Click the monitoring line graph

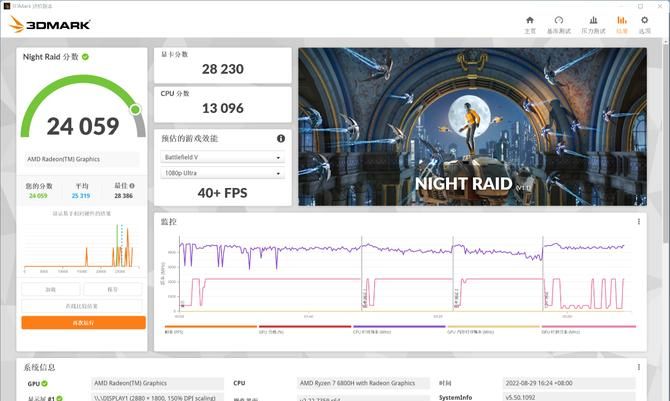pyautogui.click(x=404, y=274)
